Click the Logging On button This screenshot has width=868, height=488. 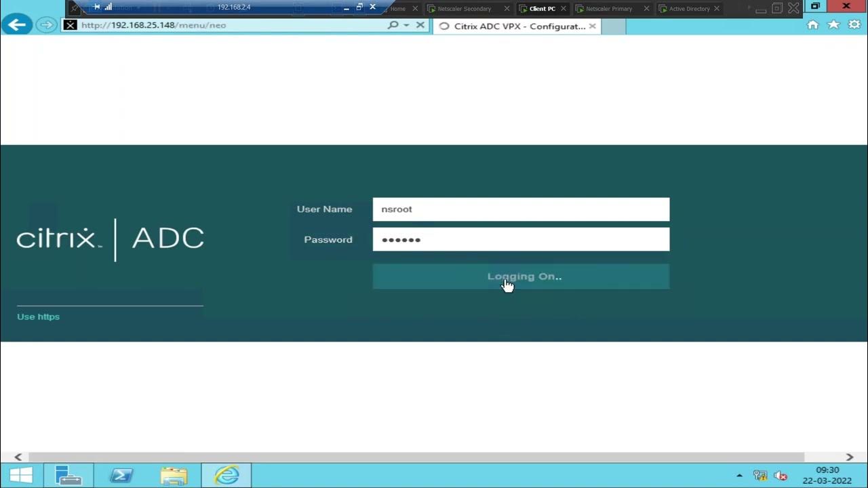tap(521, 277)
